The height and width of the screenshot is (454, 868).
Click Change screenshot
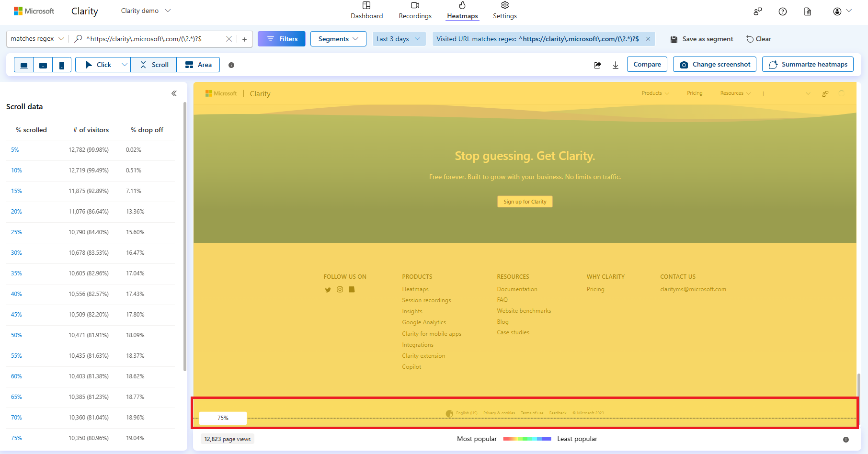715,64
